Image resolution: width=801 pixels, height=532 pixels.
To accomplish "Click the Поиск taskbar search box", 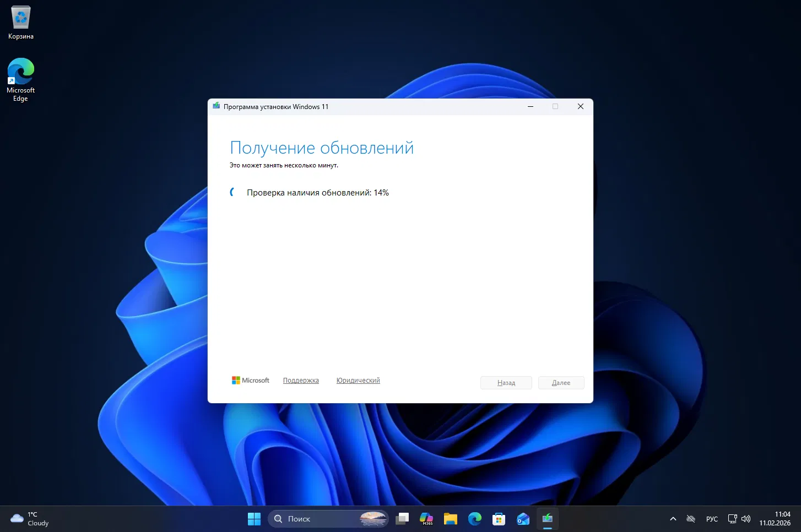I will (x=328, y=519).
